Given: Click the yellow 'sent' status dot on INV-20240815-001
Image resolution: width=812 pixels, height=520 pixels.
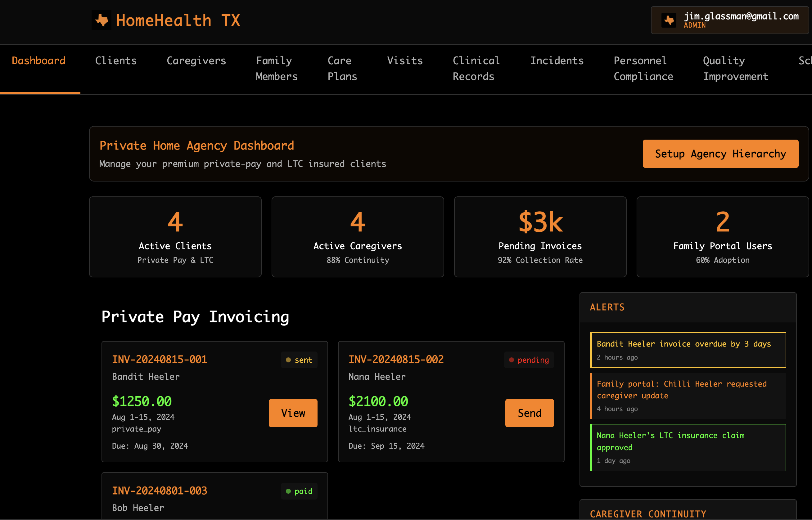Looking at the screenshot, I should pos(288,360).
